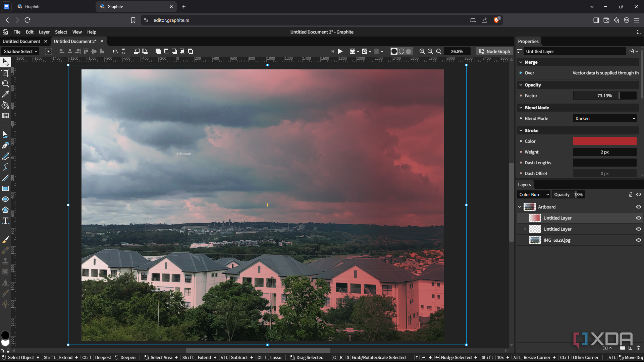Hide the selected top Untitled Layer

tap(639, 218)
